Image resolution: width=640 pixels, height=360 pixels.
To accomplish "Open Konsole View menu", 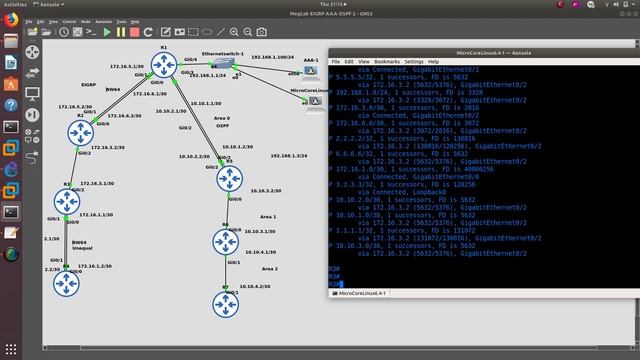I will coord(364,62).
